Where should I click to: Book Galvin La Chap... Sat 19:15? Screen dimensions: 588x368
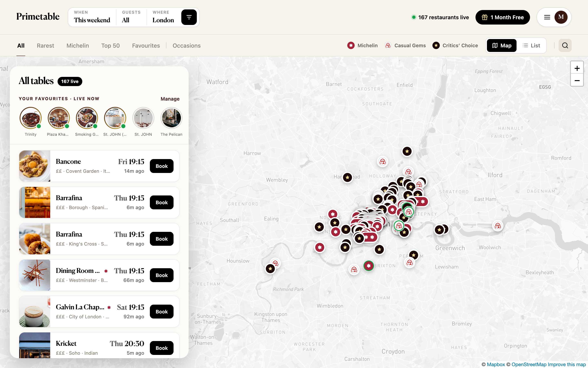pos(161,312)
